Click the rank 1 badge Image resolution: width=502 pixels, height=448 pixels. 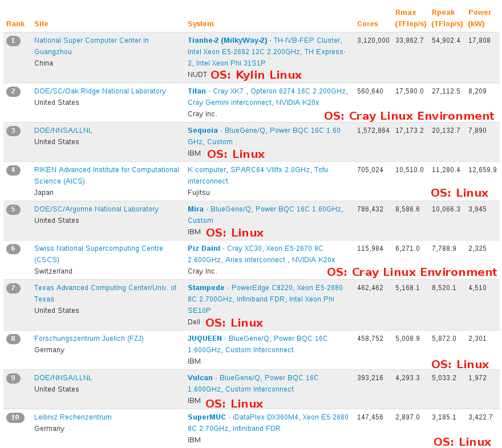pos(13,40)
